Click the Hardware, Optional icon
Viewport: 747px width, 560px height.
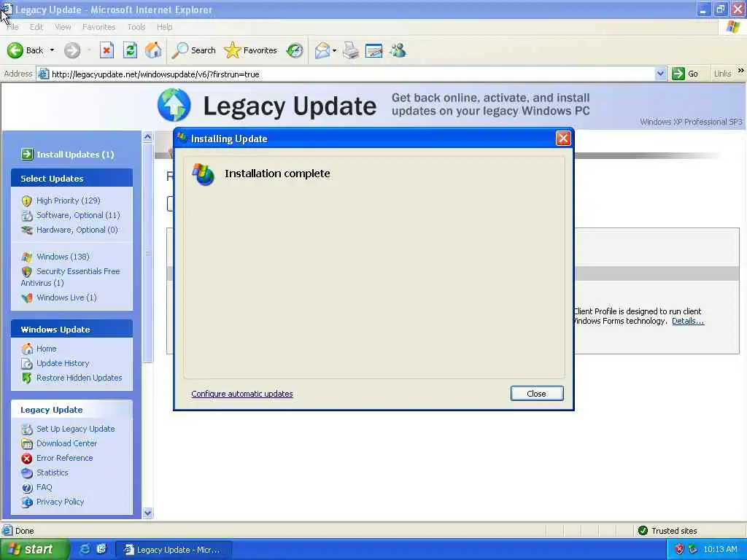(x=27, y=230)
